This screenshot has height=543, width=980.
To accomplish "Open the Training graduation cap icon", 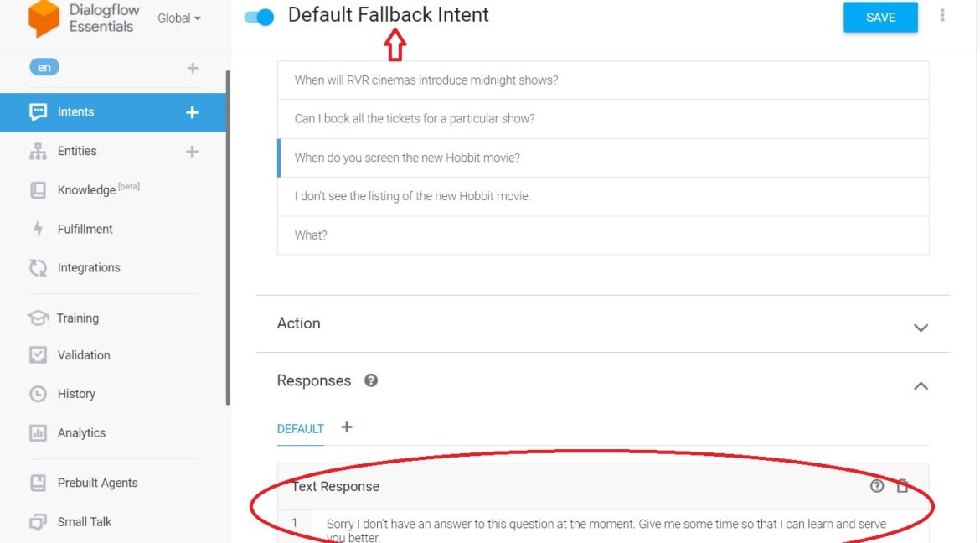I will (38, 318).
